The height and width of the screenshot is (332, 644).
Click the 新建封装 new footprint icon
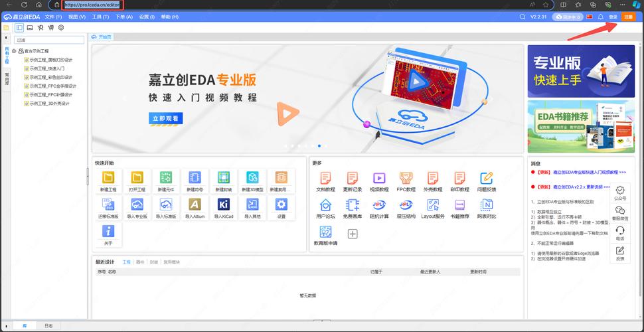tap(224, 177)
